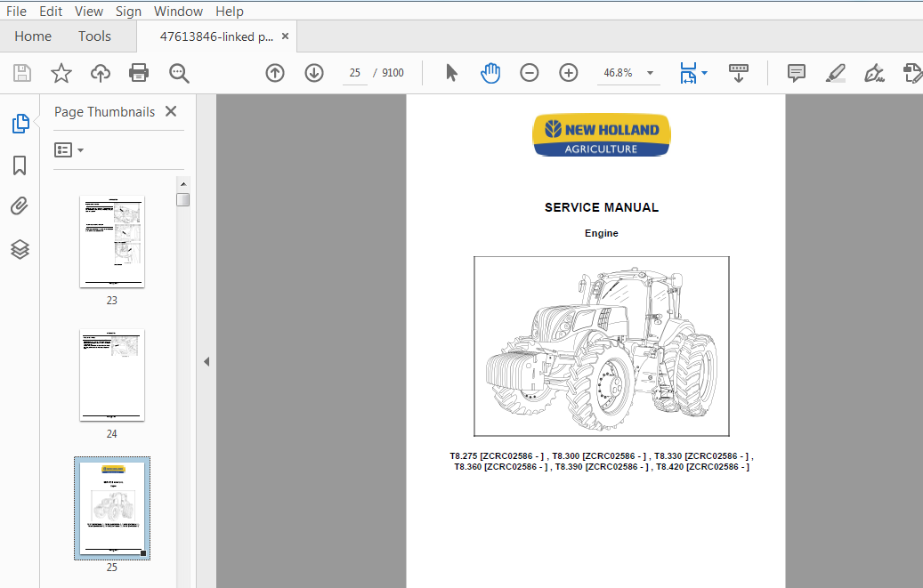Click the Save file icon
The height and width of the screenshot is (588, 923).
[22, 73]
